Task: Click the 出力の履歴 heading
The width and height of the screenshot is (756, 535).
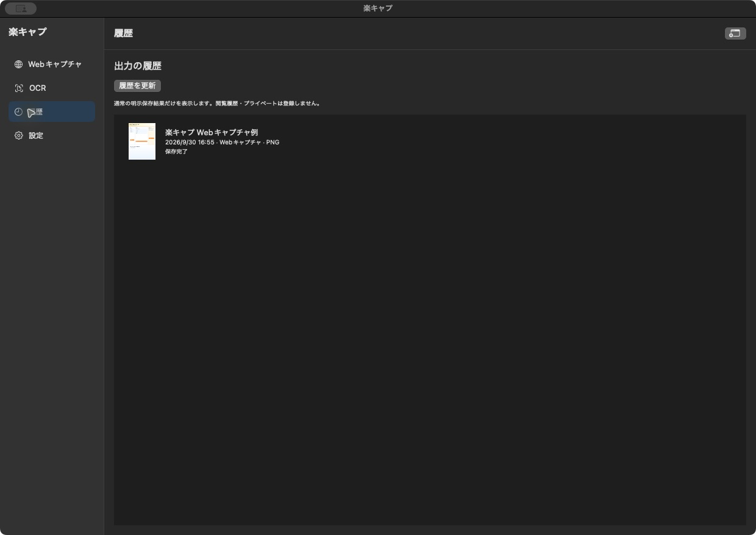Action: point(138,66)
